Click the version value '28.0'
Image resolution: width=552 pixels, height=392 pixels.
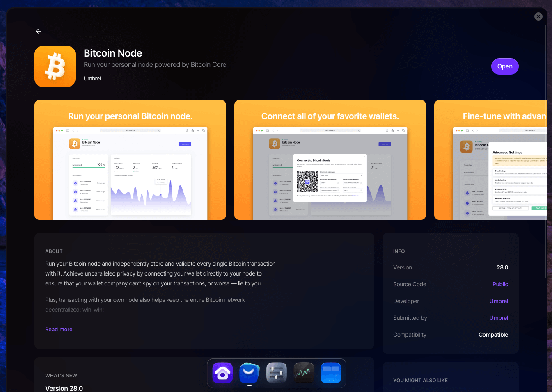(502, 267)
